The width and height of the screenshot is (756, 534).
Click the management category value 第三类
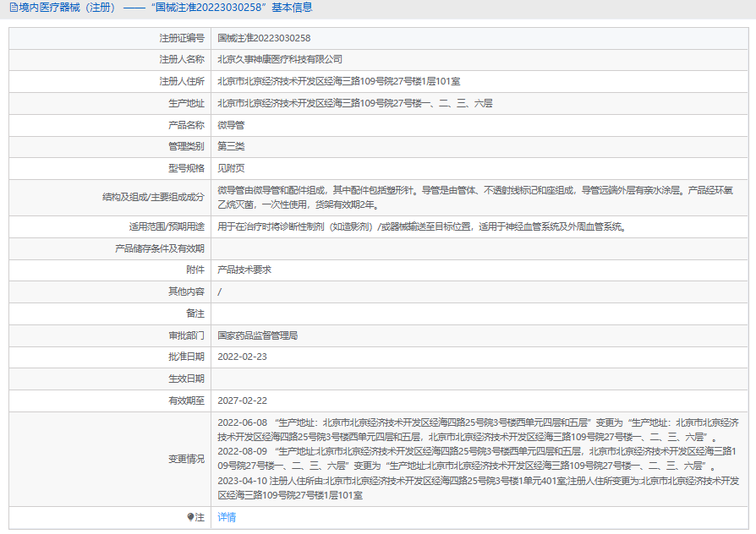pyautogui.click(x=231, y=146)
